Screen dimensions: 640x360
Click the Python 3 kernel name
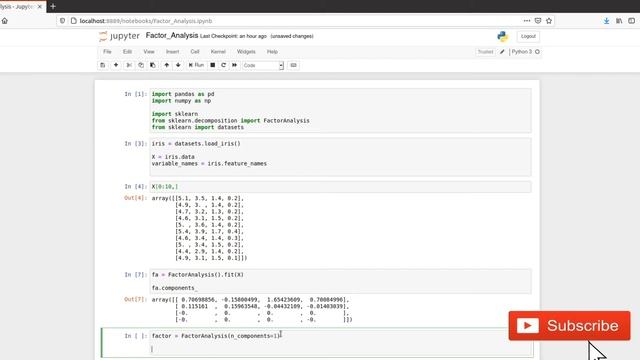point(522,52)
